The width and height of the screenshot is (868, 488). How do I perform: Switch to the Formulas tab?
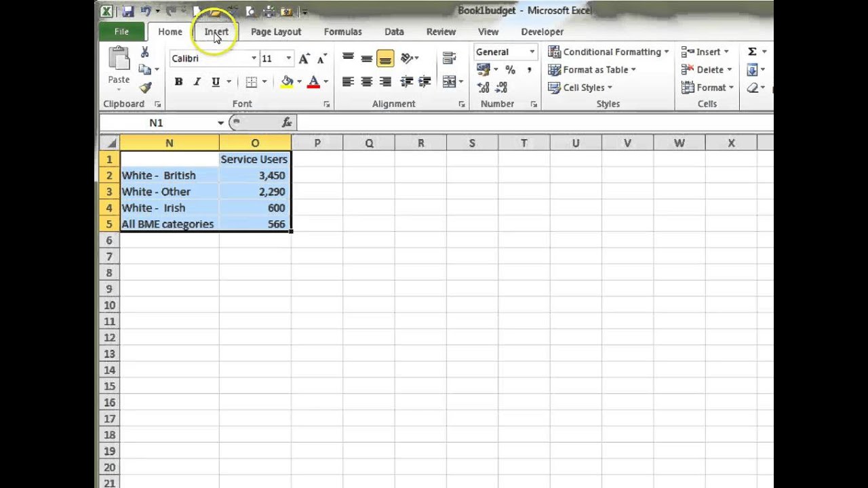pos(342,32)
